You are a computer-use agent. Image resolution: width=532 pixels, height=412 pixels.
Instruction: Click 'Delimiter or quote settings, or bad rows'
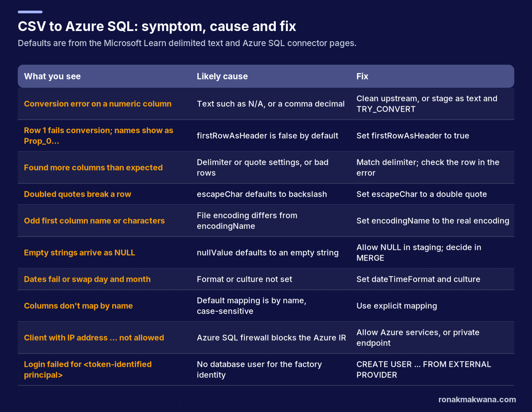tap(262, 167)
